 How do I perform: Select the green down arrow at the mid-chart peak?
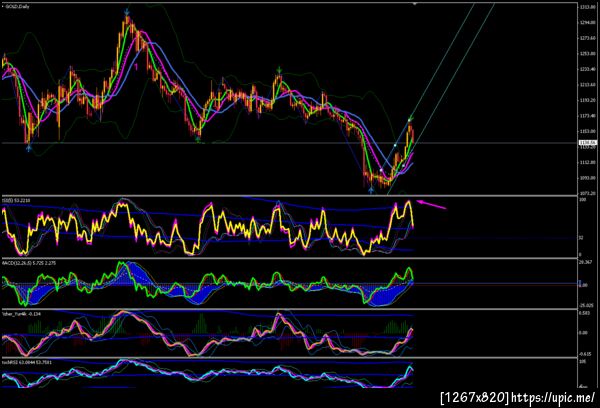click(x=279, y=70)
